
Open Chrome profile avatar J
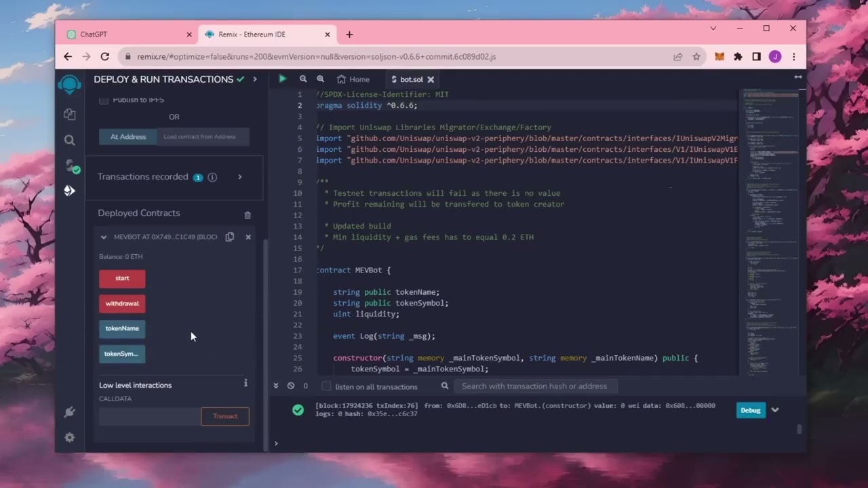[x=775, y=57]
